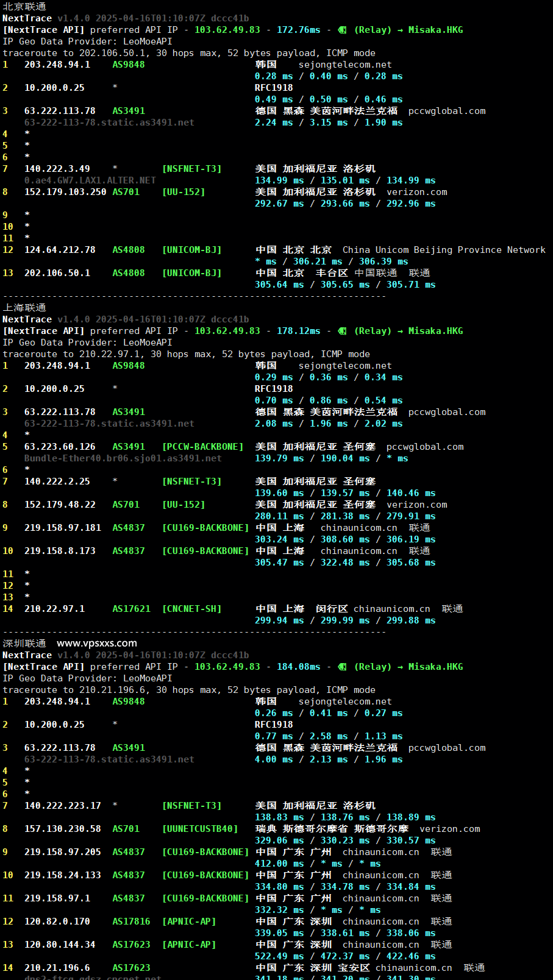Viewport: 553px width, 980px height.
Task: Select hop IP "120.80.144.34"
Action: point(60,945)
